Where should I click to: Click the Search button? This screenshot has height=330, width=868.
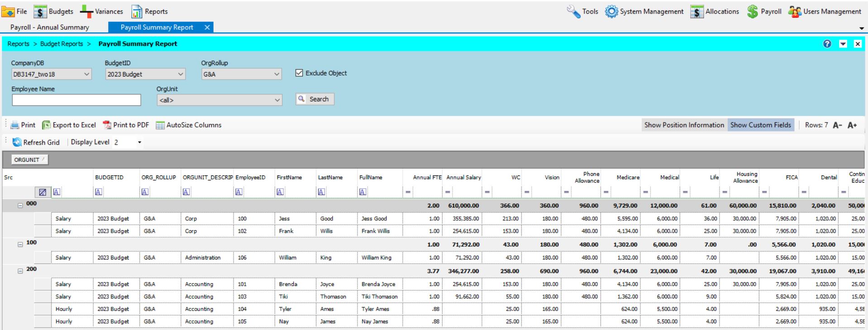315,99
